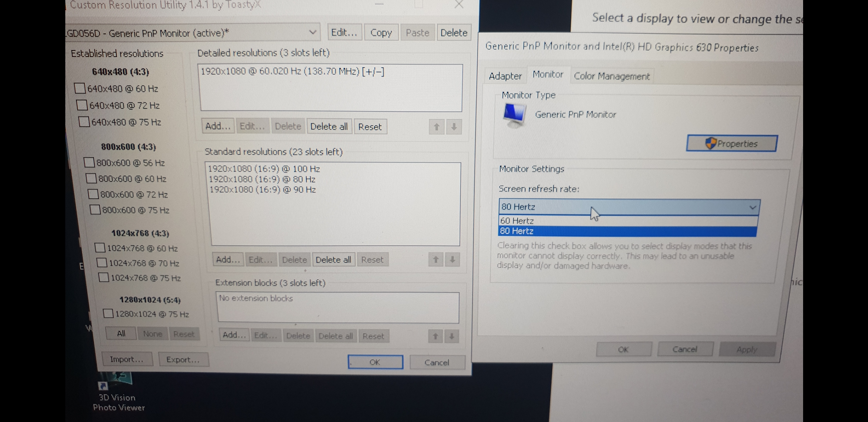Screen dimensions: 868x422
Task: Click Export... button in CRU
Action: tap(183, 359)
